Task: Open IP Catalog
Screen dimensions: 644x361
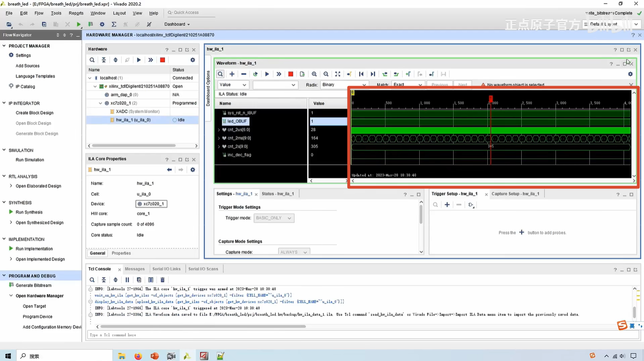Action: point(25,86)
